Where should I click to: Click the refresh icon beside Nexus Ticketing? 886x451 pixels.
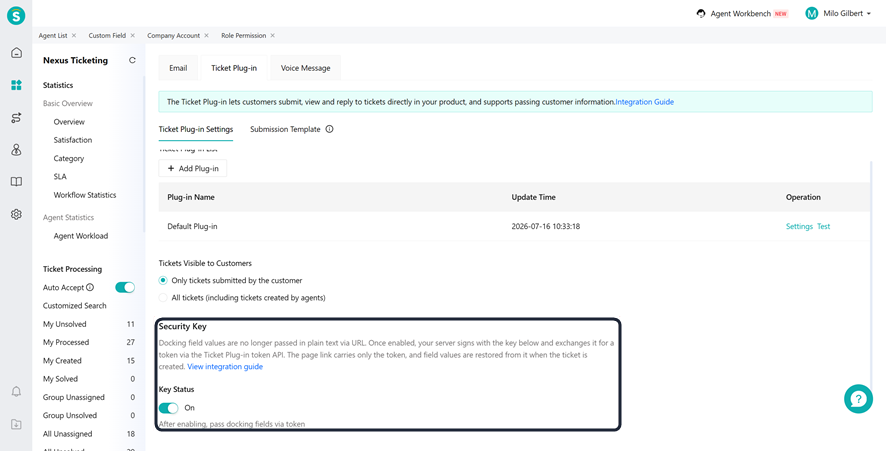132,60
